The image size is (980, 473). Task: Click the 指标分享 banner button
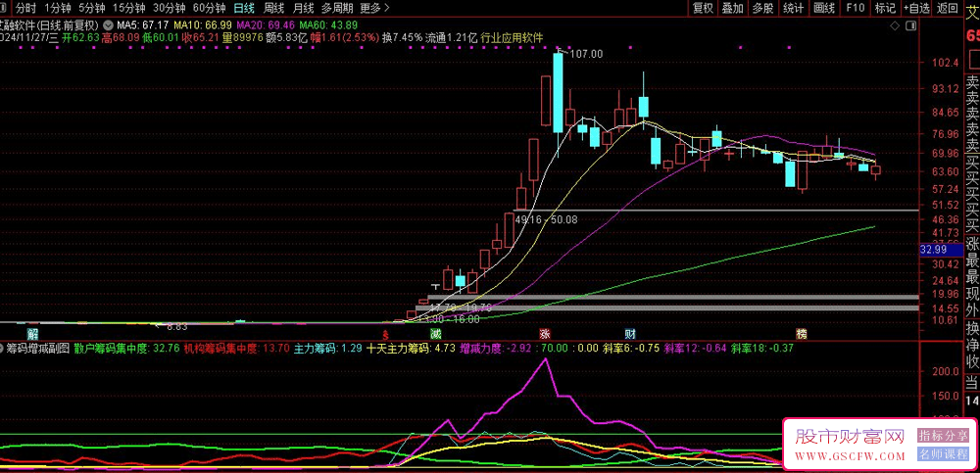(x=943, y=434)
